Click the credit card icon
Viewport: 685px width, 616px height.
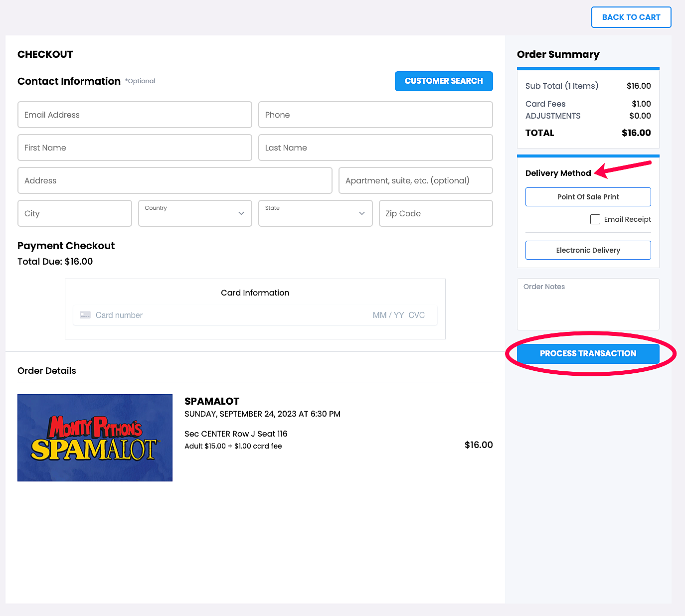(x=85, y=315)
